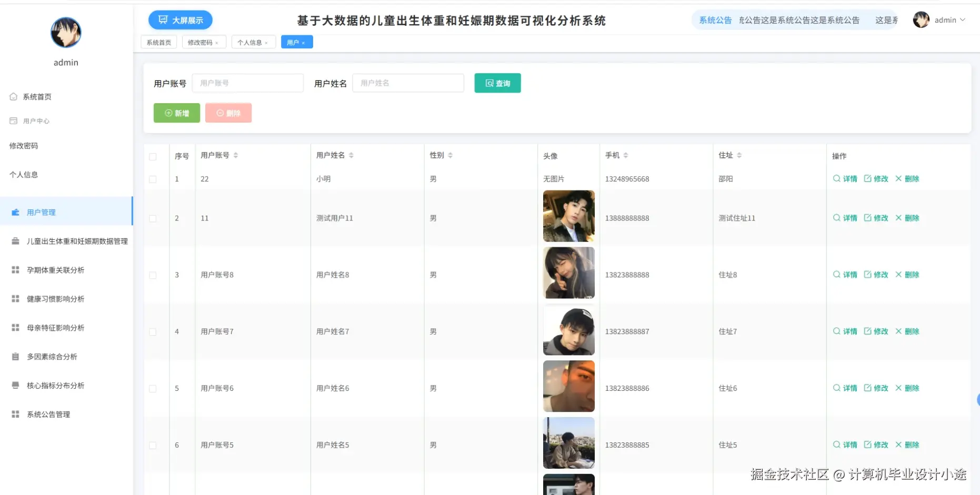Click the avatar thumbnail of 用户姓名8
The height and width of the screenshot is (495, 980).
[x=568, y=273]
